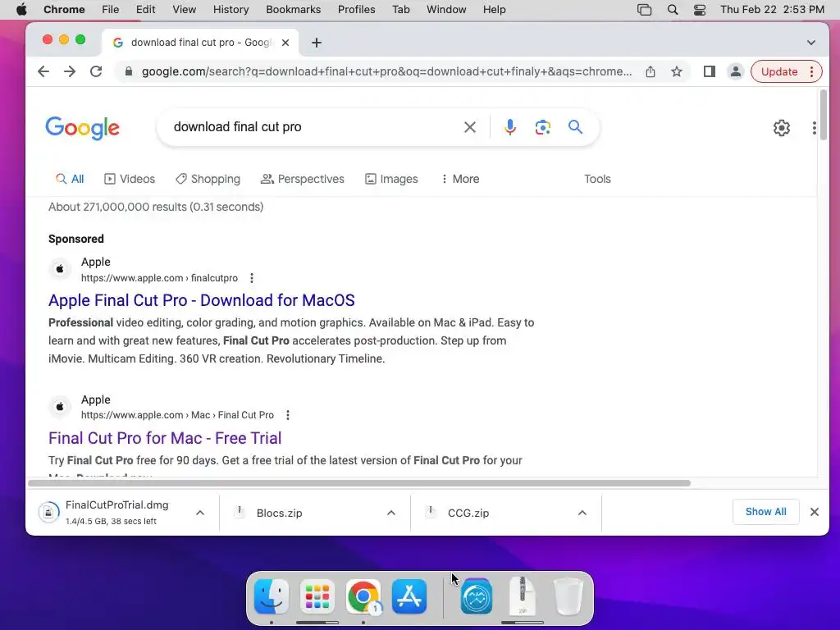Expand options for CCG.zip download
Screen dimensions: 840x630
(x=582, y=513)
